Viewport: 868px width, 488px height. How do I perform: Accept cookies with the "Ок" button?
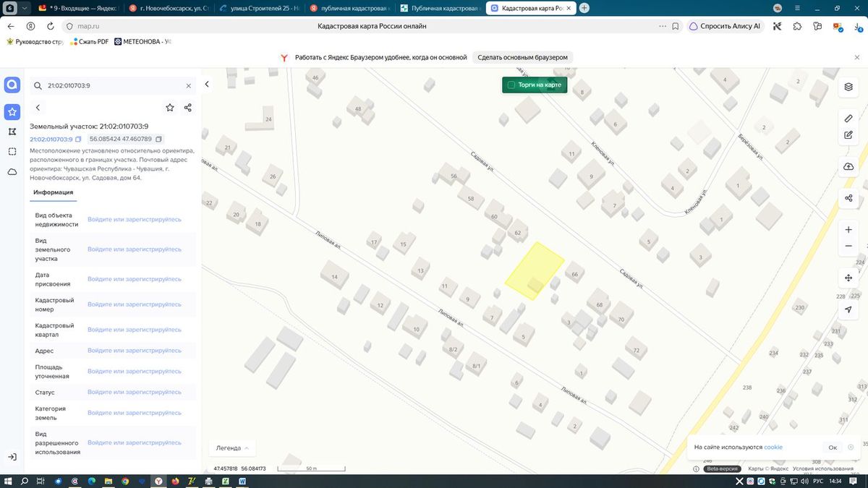click(x=833, y=448)
